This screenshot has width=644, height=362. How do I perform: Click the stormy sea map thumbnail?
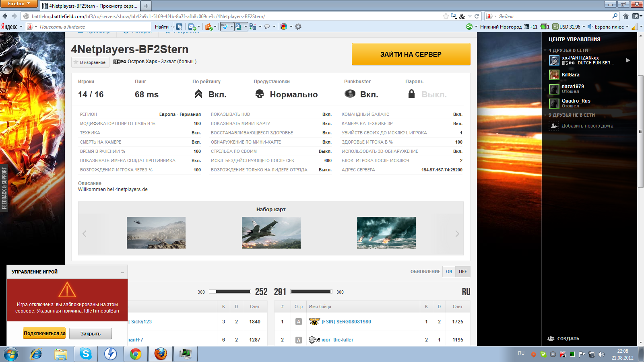point(386,232)
